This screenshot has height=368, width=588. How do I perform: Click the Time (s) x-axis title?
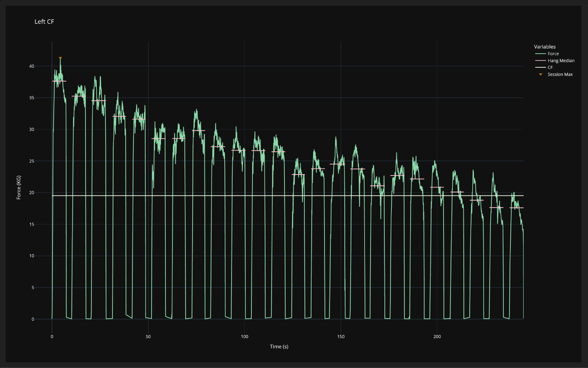click(279, 347)
